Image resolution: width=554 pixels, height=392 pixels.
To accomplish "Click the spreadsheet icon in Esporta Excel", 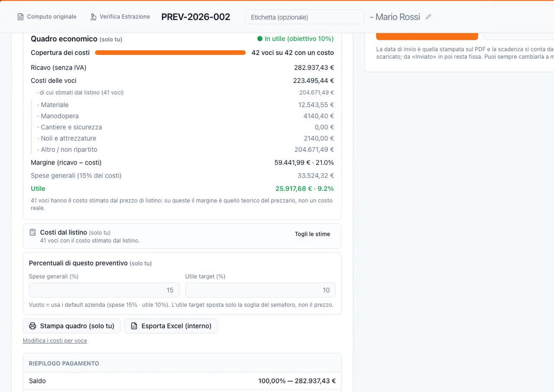I will tap(134, 326).
